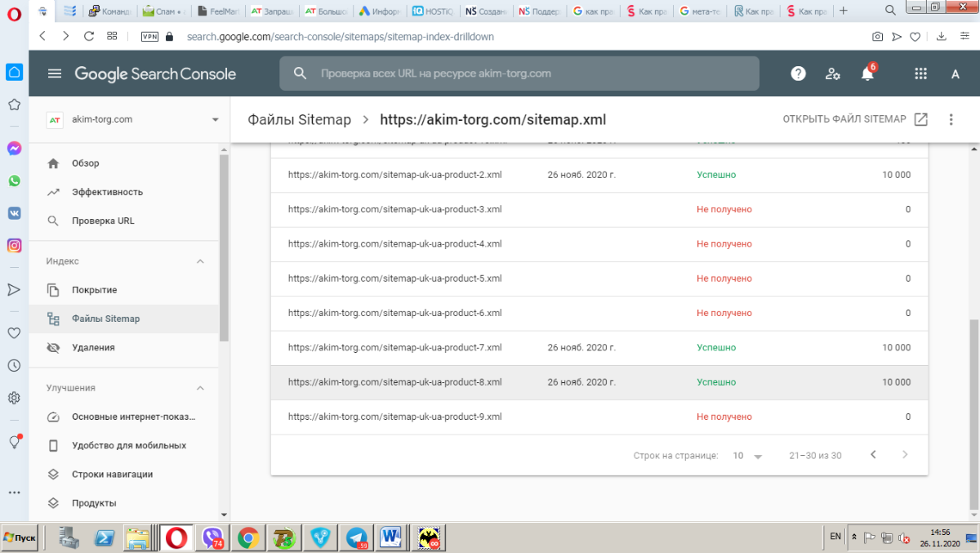Viewport: 980px width, 553px height.
Task: Open VK in Opera sidebar
Action: [x=14, y=212]
